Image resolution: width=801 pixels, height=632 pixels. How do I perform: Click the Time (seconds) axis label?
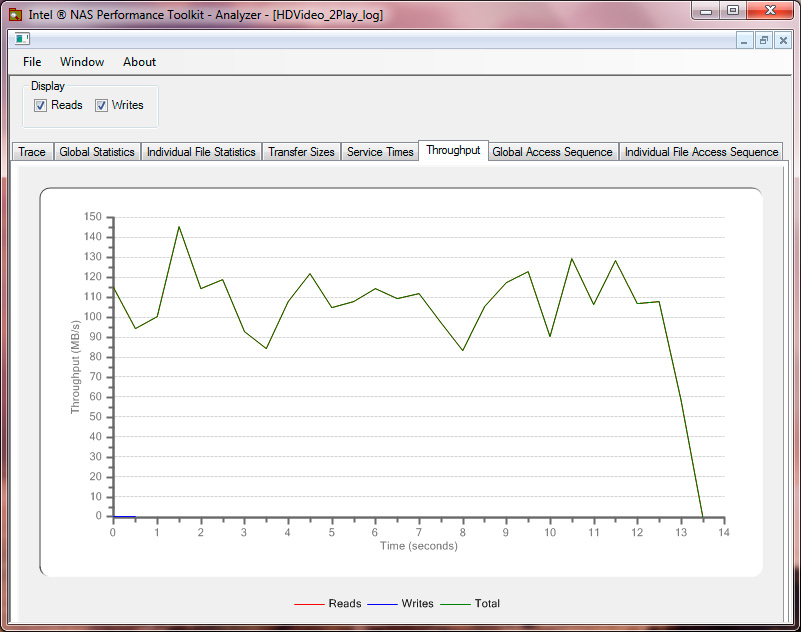(x=419, y=546)
